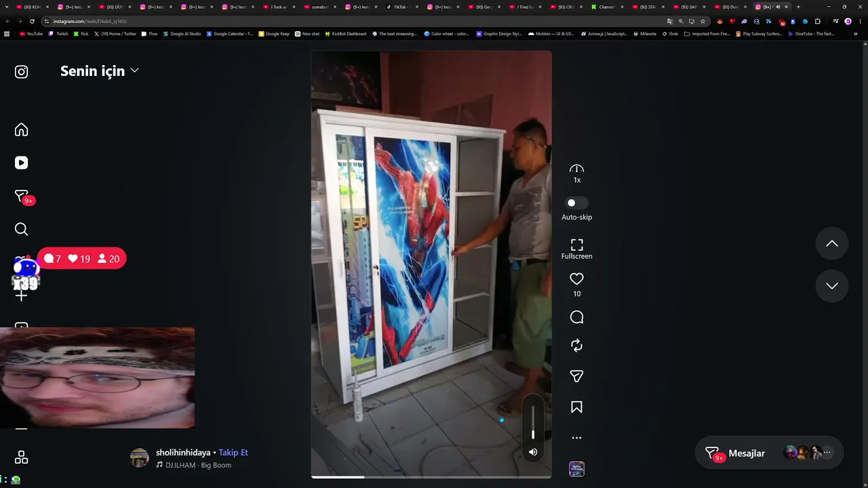Switch to the "I Tried Ev..." YouTube tab
868x488 pixels.
[x=524, y=7]
